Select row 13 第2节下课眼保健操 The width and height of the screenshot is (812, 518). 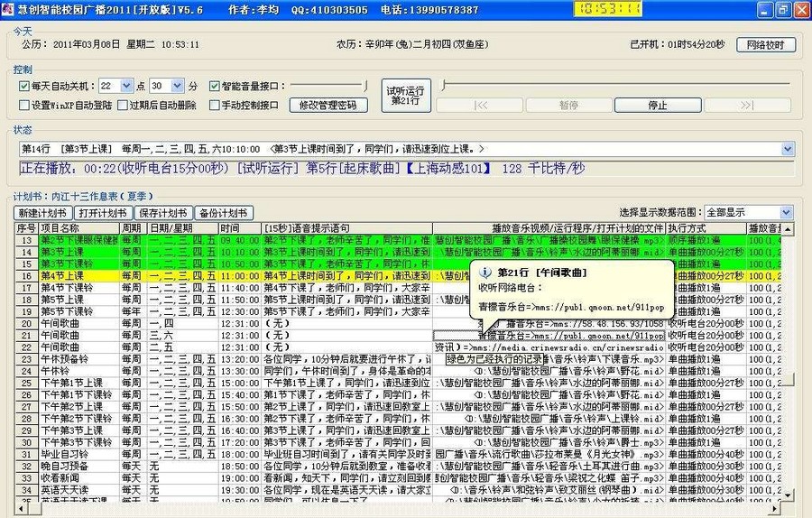pyautogui.click(x=398, y=240)
